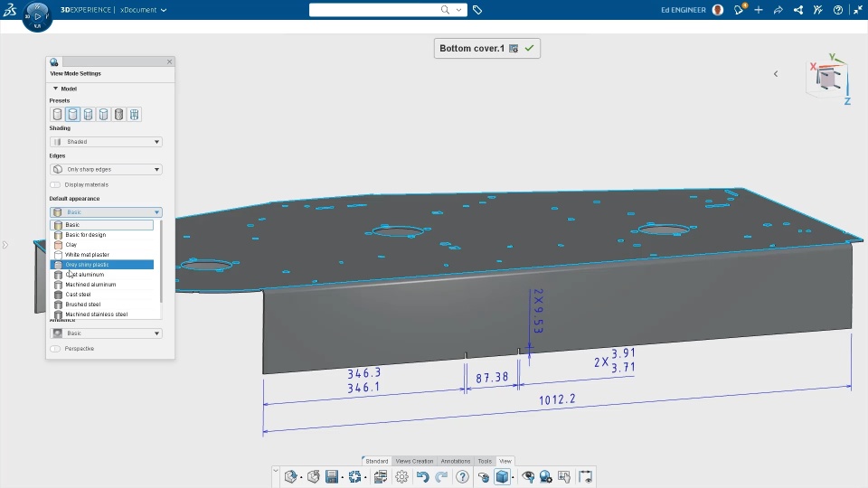
Task: Switch to the Annotations tab
Action: [456, 461]
